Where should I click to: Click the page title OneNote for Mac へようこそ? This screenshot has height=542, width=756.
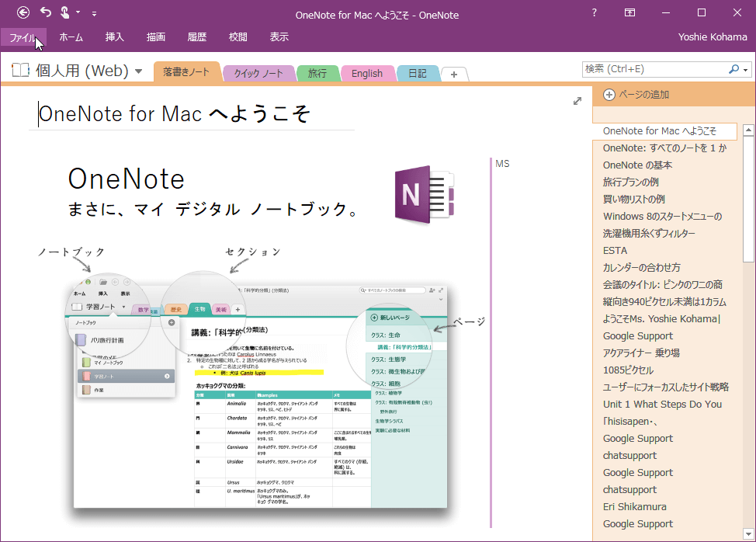click(x=174, y=114)
